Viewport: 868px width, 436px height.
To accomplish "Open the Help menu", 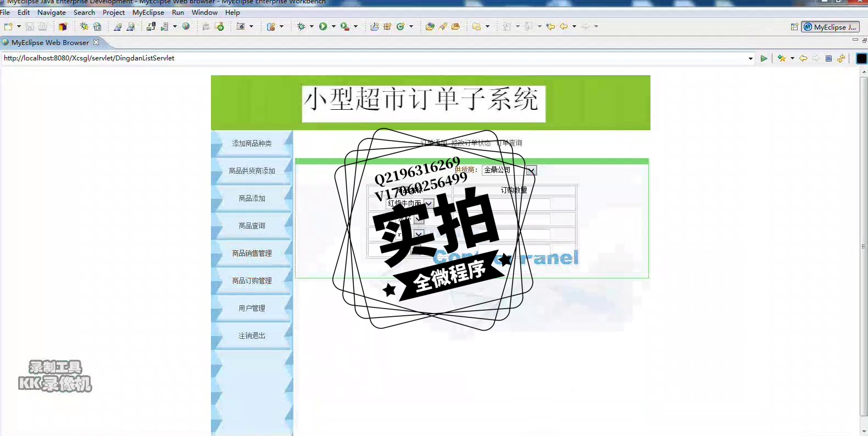I will [x=232, y=12].
